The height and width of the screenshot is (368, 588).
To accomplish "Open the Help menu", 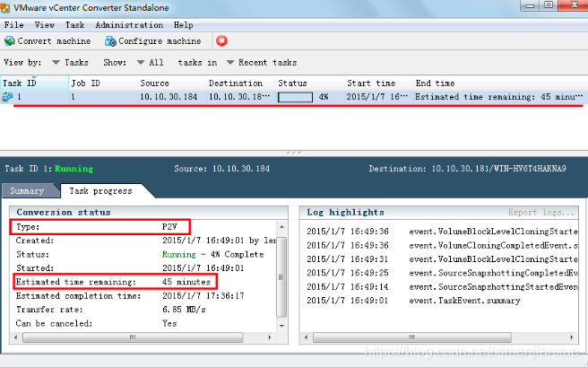I will pyautogui.click(x=184, y=25).
